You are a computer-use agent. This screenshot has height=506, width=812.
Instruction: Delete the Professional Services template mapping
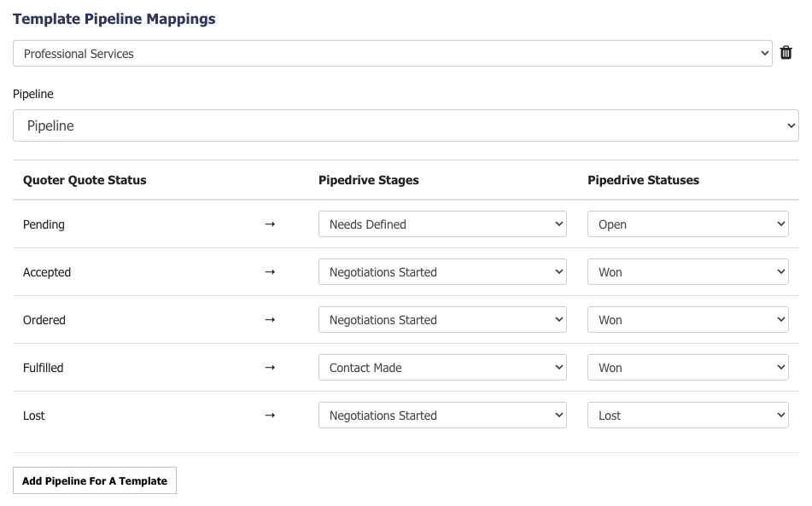pyautogui.click(x=786, y=53)
